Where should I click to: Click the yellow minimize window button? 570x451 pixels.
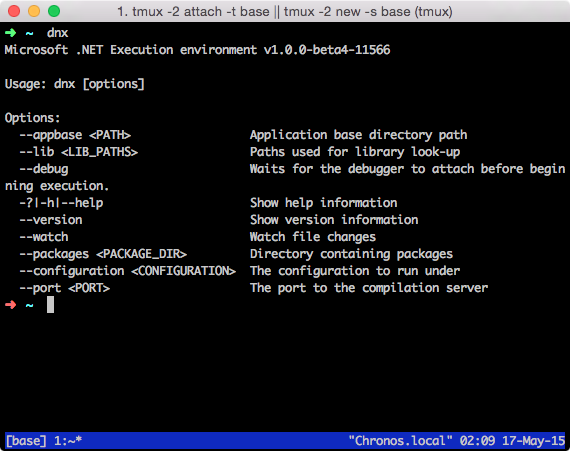click(34, 11)
